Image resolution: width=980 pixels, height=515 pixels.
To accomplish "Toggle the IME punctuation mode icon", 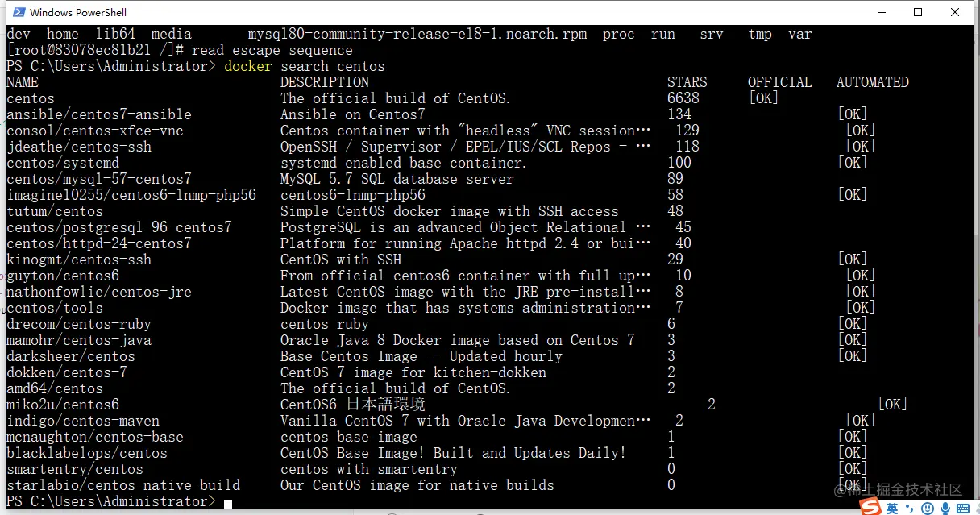I will [909, 509].
